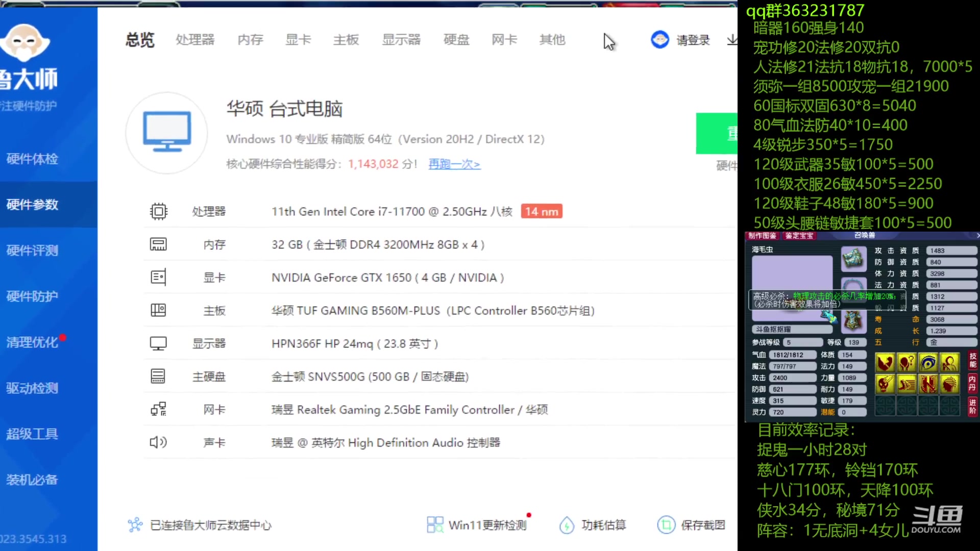Open the 其他 tab
The width and height of the screenshot is (980, 551).
pos(552,40)
